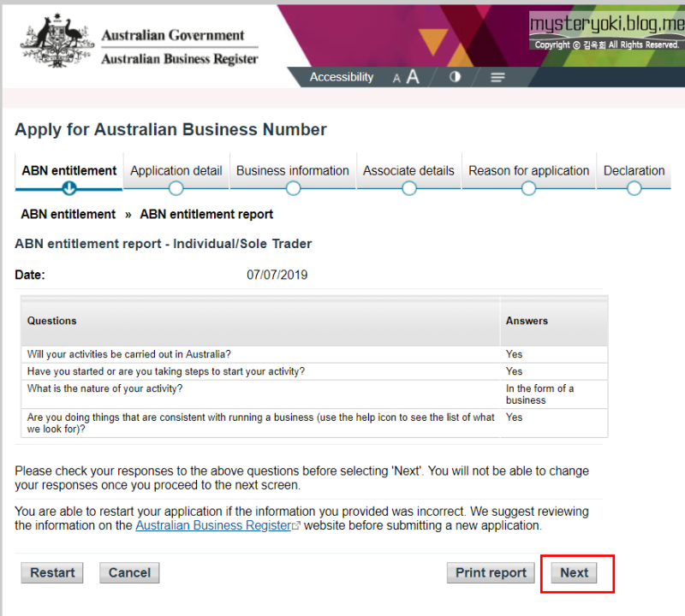Click the Accessibility label in header

[x=342, y=77]
